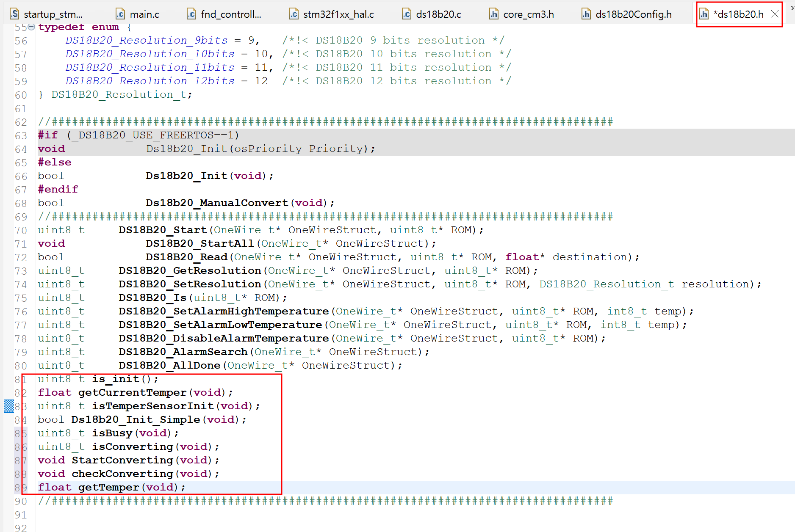This screenshot has height=532, width=795.
Task: Click on DS18B20_StartAll function name
Action: tap(200, 243)
